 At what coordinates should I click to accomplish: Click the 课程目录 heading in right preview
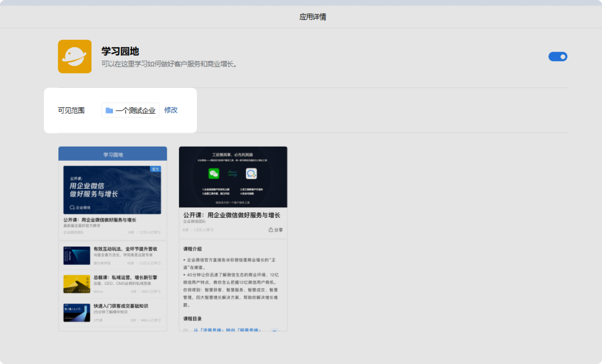[x=192, y=318]
